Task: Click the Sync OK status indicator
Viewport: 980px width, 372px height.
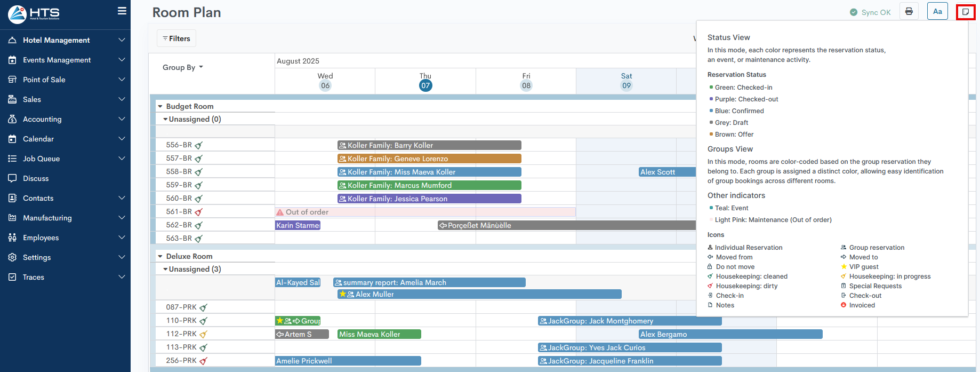Action: click(x=870, y=12)
